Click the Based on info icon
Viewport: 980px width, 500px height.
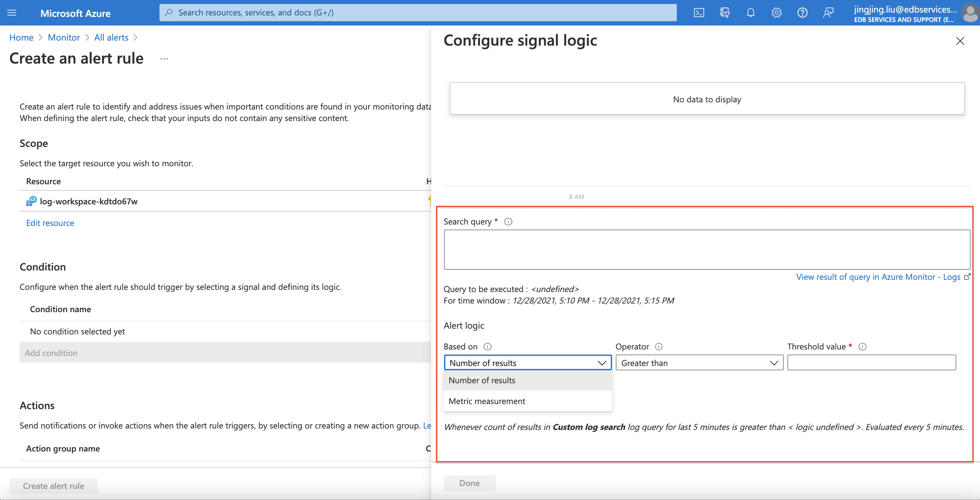487,347
